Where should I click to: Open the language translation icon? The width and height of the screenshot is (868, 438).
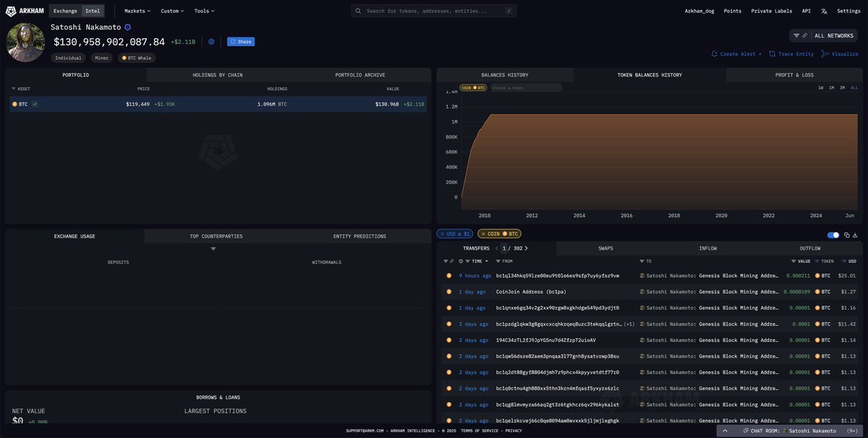[824, 11]
